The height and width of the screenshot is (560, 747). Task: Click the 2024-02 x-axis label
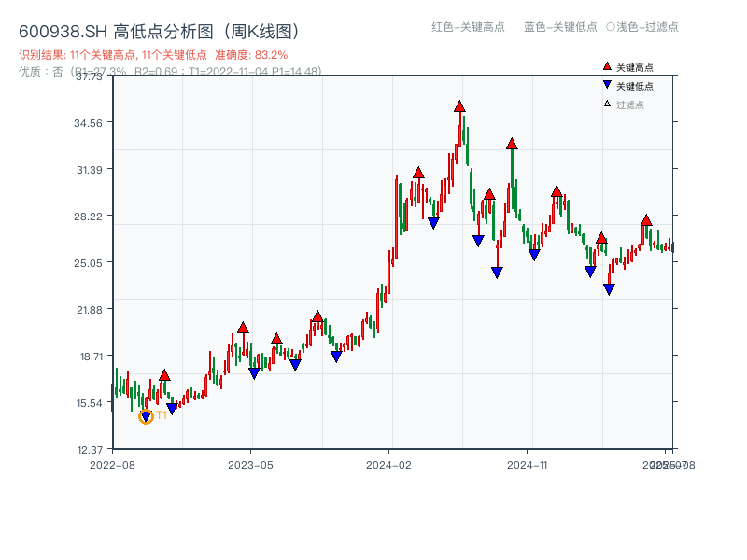click(388, 465)
